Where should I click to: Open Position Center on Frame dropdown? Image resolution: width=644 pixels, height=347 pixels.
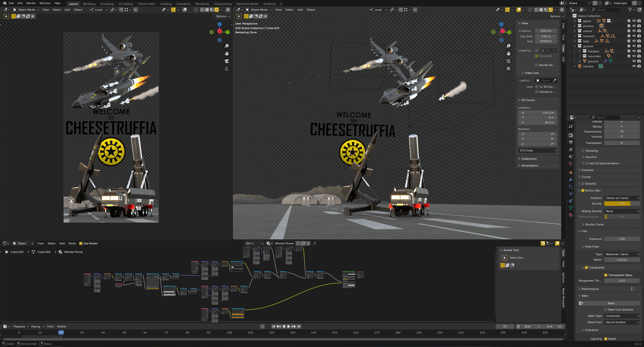[622, 198]
